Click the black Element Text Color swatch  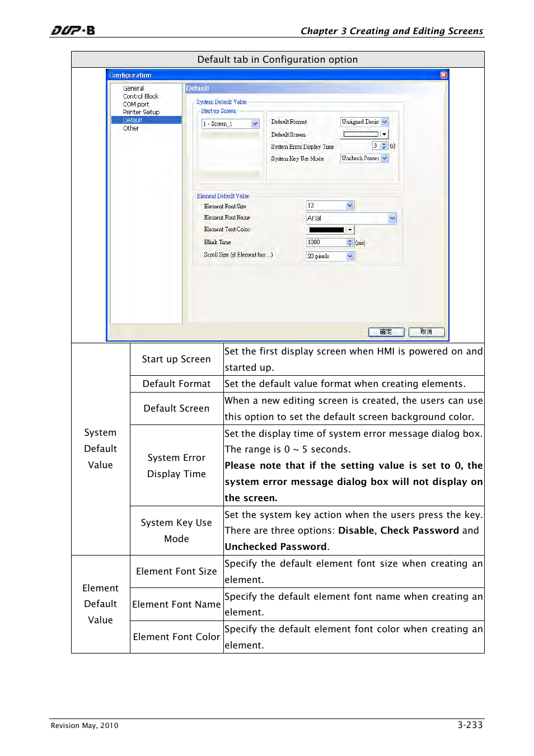tap(326, 230)
